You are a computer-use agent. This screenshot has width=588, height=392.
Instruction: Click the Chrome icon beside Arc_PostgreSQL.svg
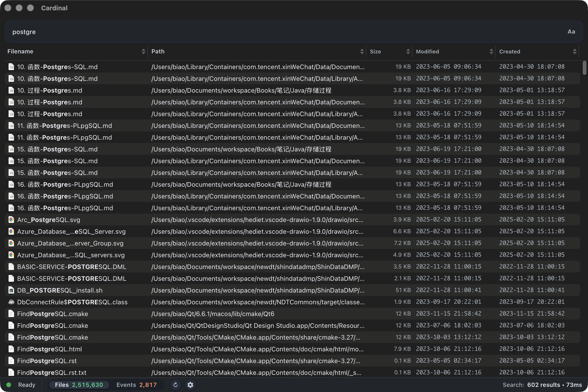pos(11,220)
